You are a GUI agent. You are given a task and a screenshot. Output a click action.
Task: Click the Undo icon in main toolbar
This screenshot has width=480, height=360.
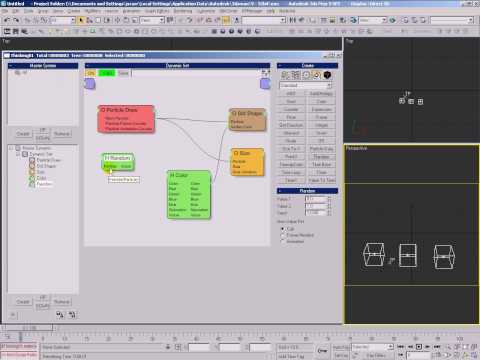point(7,20)
